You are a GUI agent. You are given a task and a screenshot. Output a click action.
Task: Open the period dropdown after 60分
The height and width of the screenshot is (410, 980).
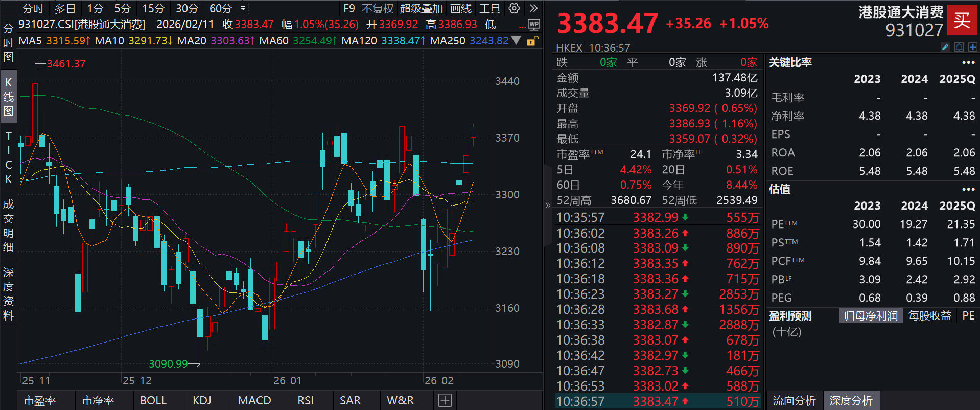click(243, 8)
